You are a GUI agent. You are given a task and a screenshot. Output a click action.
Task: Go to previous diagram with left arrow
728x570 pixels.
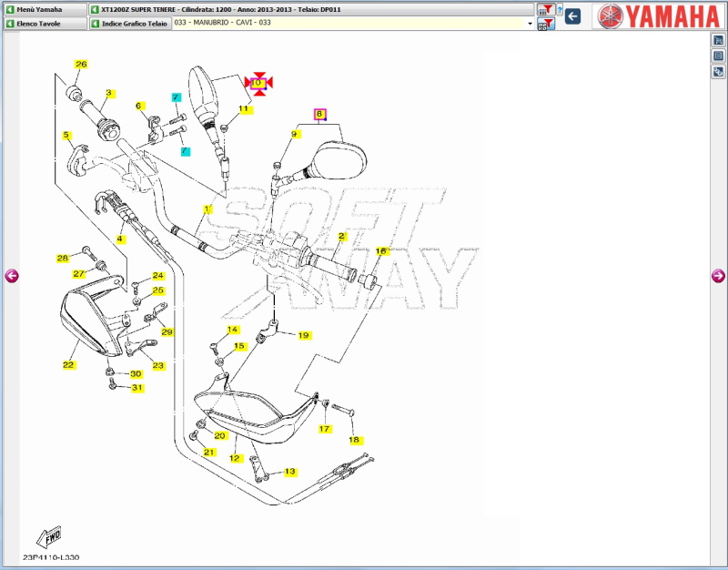[11, 276]
